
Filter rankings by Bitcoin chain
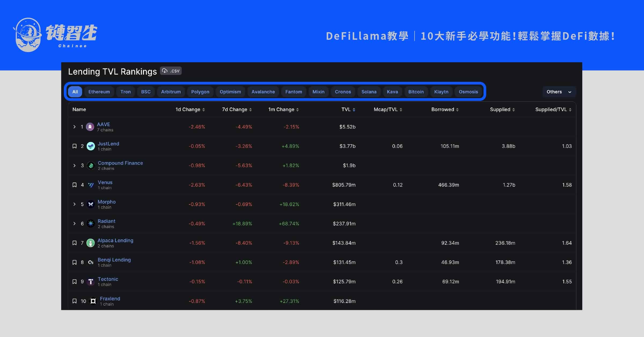tap(416, 92)
